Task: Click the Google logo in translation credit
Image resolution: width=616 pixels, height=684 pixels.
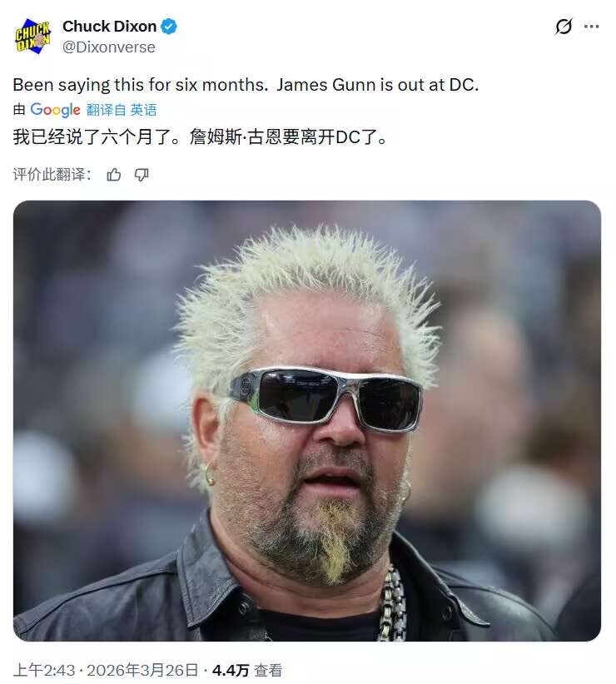Action: (55, 110)
